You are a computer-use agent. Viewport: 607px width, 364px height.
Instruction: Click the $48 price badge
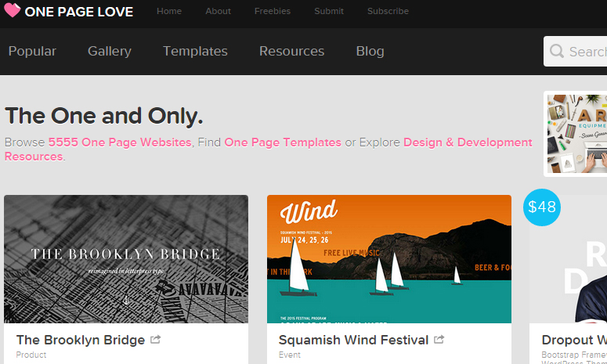click(x=542, y=207)
